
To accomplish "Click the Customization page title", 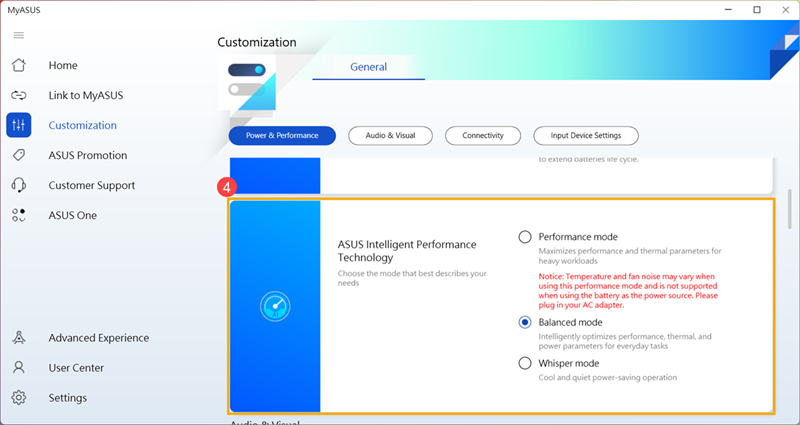I will click(x=257, y=42).
